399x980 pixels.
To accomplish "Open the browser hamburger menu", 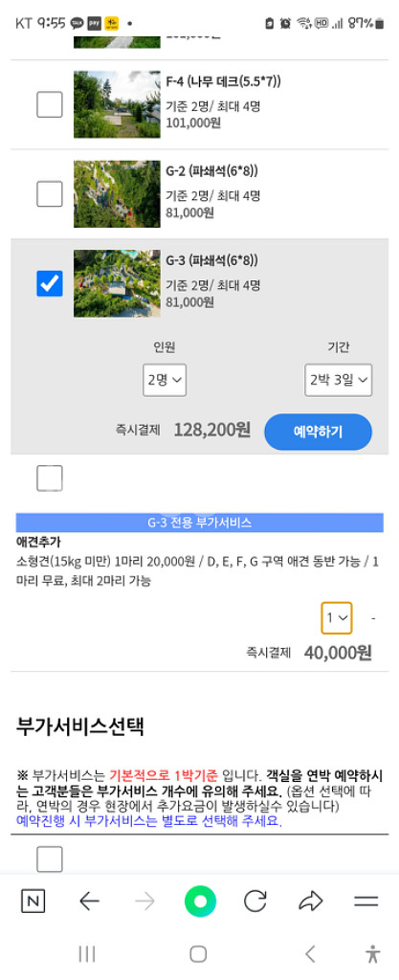I will click(366, 902).
